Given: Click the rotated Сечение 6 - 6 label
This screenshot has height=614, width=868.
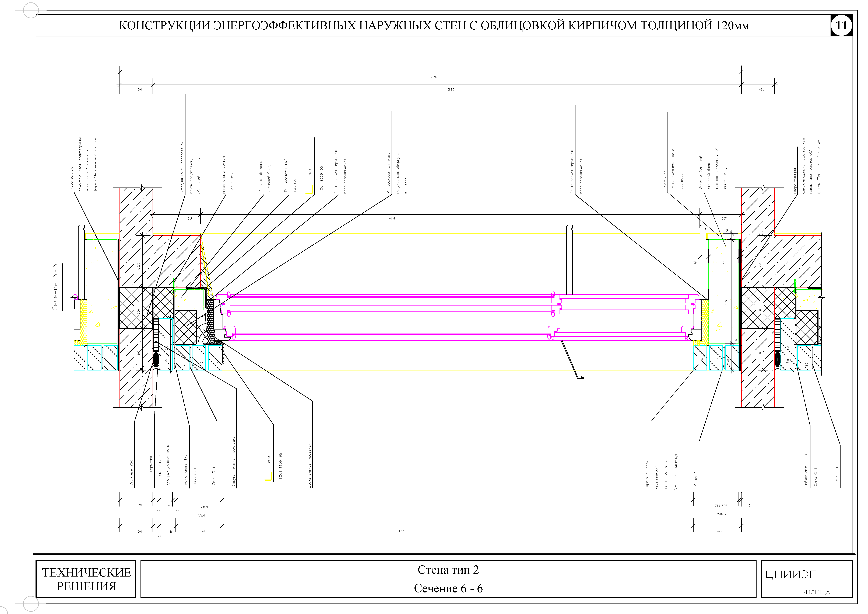Looking at the screenshot, I should tap(55, 287).
